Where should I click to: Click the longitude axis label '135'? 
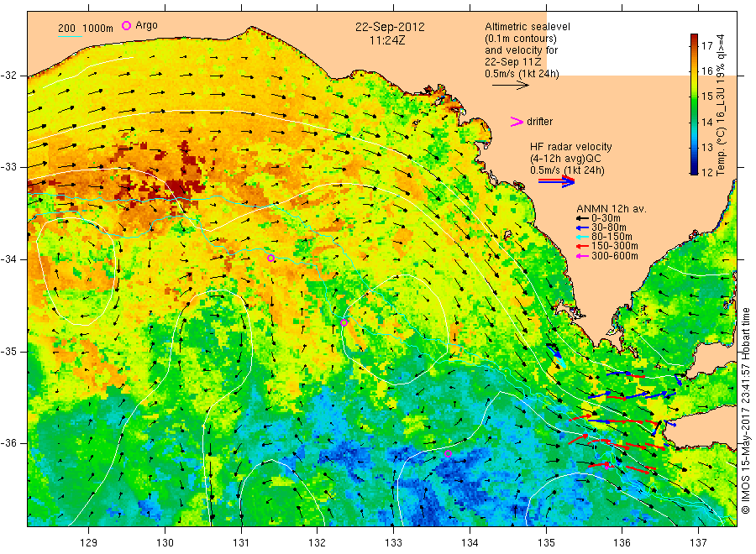click(x=546, y=543)
